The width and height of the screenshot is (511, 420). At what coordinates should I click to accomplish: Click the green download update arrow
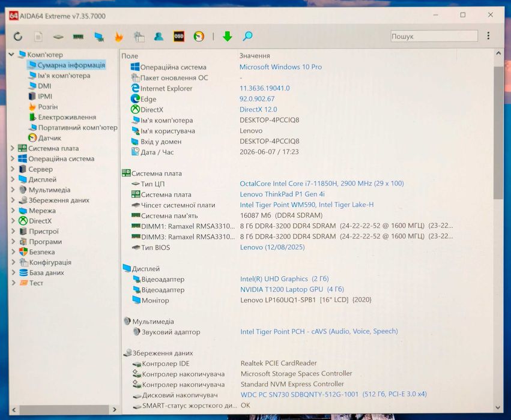[x=228, y=36]
